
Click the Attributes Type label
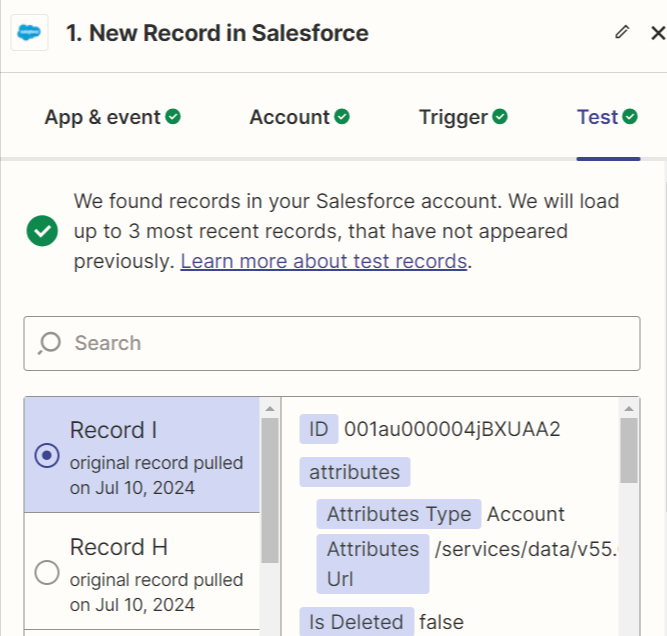click(x=399, y=514)
